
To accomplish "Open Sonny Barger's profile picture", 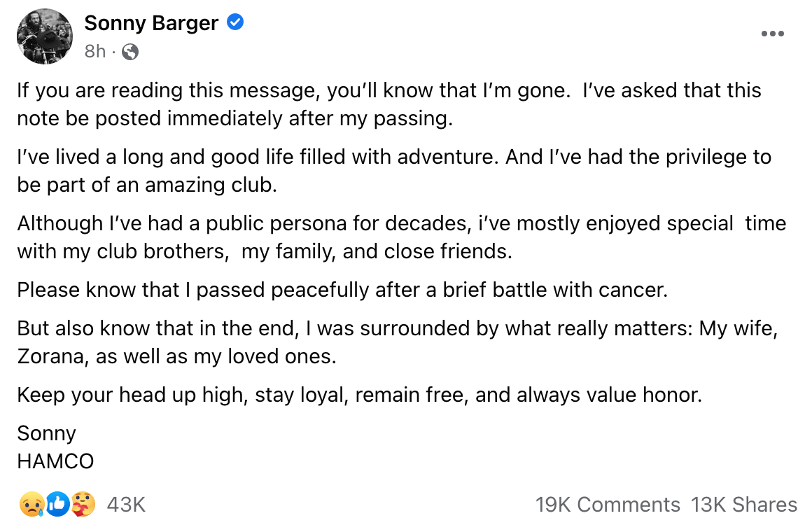I will 45,36.
